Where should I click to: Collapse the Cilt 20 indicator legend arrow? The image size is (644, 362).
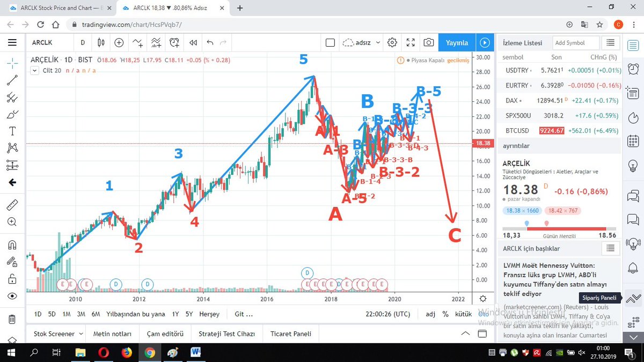pos(35,70)
